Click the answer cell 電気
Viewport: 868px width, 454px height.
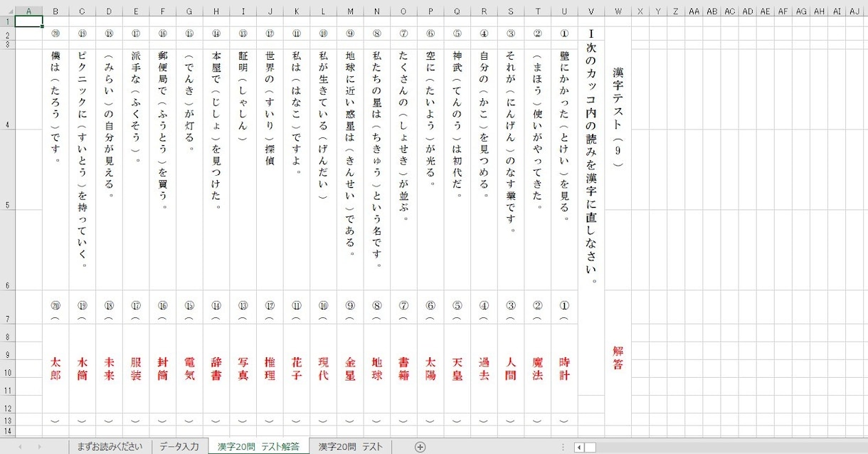coord(189,369)
